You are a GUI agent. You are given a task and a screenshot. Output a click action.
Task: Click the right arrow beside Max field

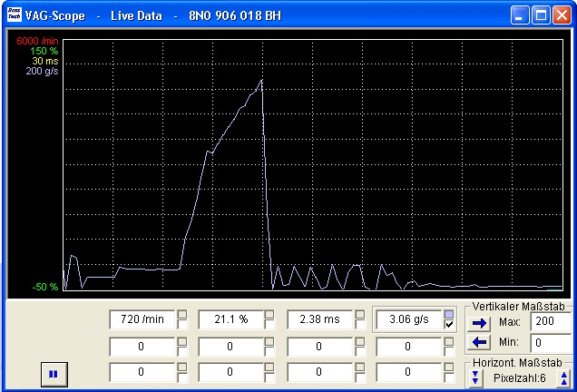click(480, 322)
